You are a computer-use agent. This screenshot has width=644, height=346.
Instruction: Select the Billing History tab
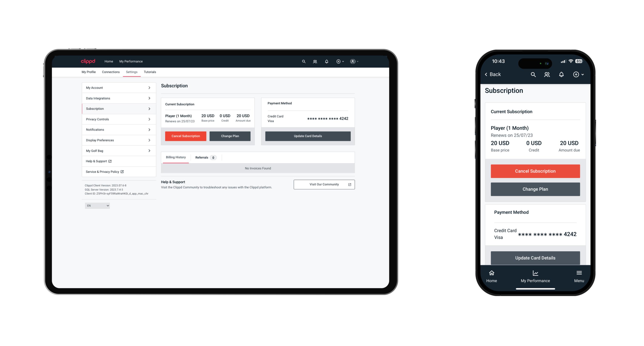coord(175,158)
